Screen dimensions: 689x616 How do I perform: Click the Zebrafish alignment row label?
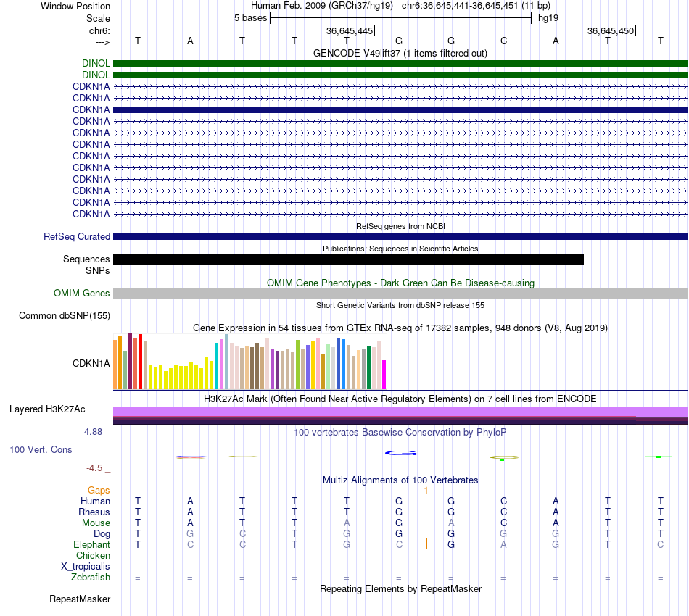click(91, 578)
